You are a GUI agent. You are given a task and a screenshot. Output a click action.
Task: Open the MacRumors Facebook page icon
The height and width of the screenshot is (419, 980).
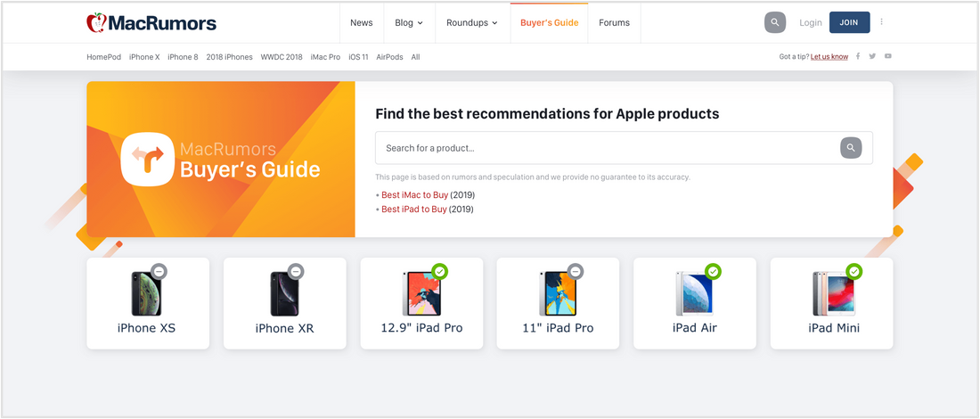[x=858, y=56]
